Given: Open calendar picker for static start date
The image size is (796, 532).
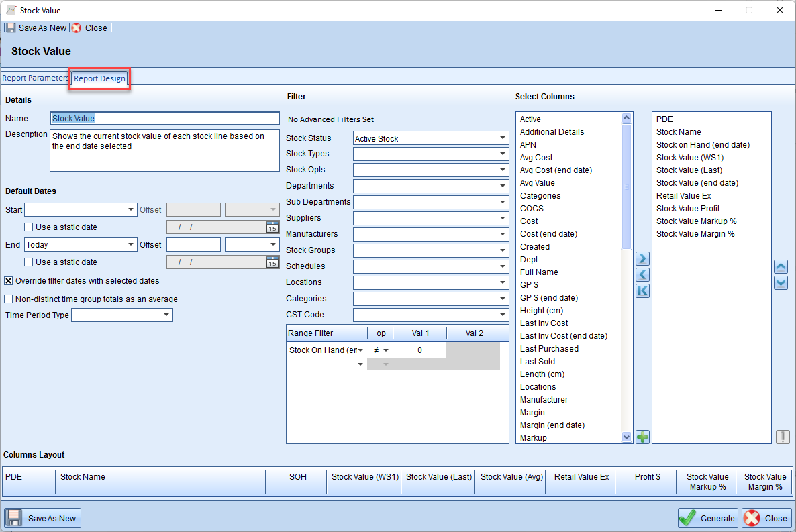Looking at the screenshot, I should click(x=272, y=227).
